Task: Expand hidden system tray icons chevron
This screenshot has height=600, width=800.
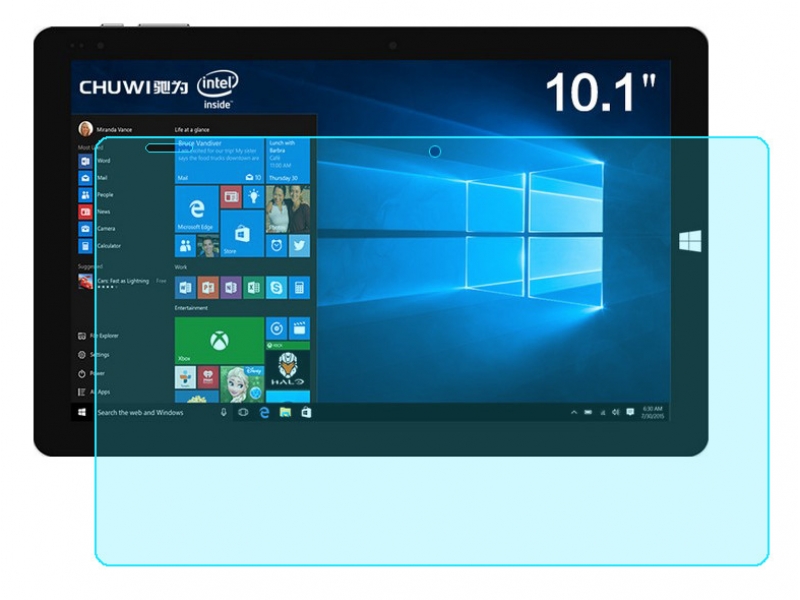Action: pyautogui.click(x=574, y=412)
